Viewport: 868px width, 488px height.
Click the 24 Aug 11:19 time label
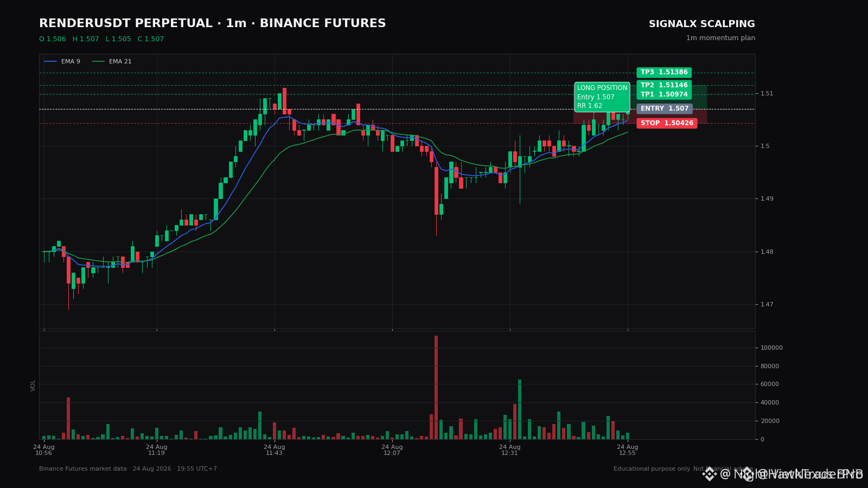(x=157, y=450)
